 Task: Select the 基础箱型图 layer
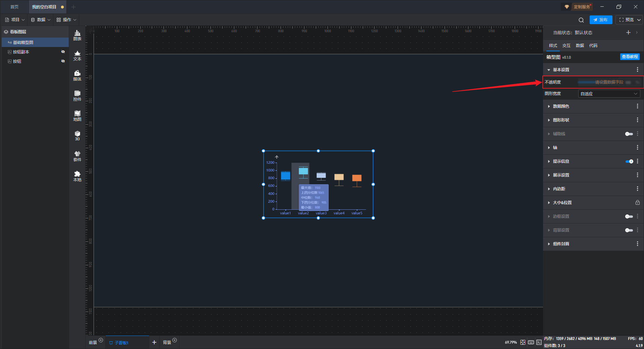35,42
